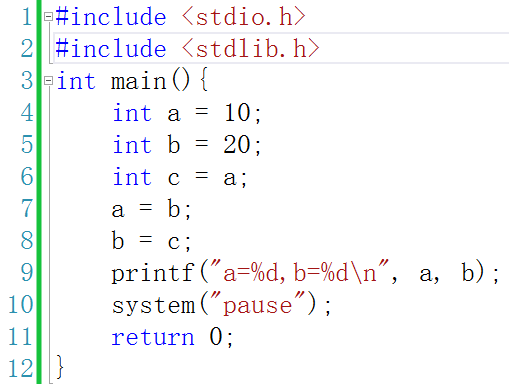Click the system function call name
This screenshot has height=388, width=509.
pyautogui.click(x=153, y=306)
